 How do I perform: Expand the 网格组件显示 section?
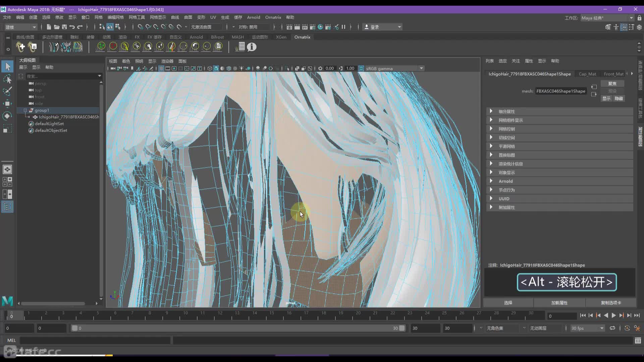559,120
